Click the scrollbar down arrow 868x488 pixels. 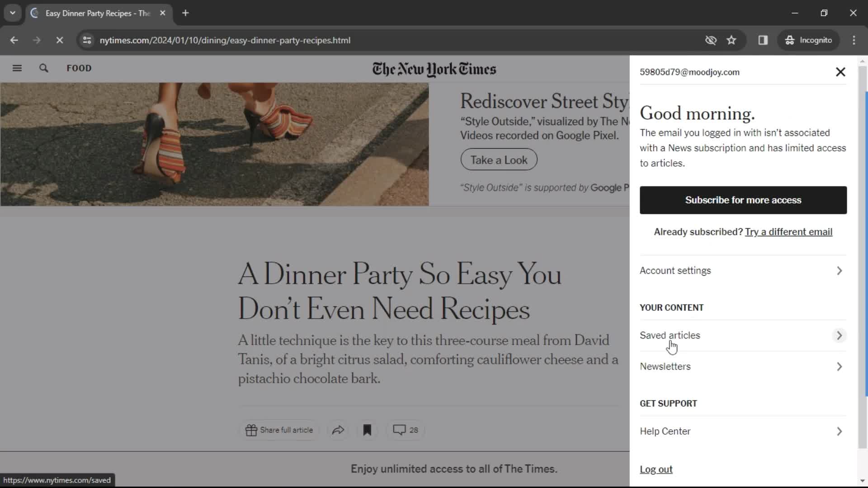coord(863,481)
